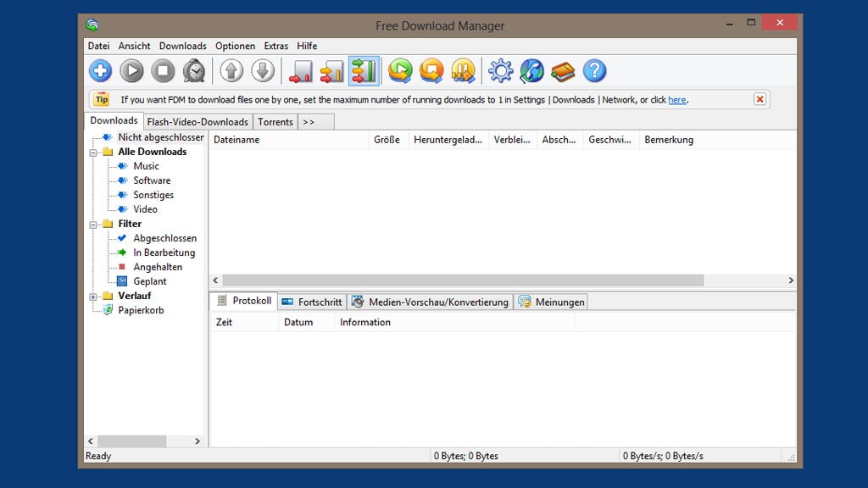Click the orange Pause all downloads icon

[463, 71]
